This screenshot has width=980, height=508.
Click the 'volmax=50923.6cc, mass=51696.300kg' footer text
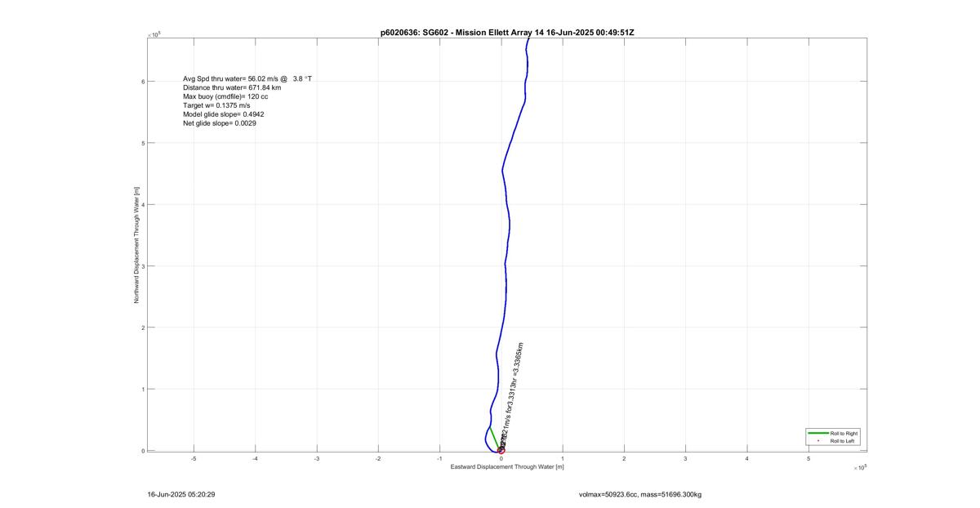pos(639,494)
